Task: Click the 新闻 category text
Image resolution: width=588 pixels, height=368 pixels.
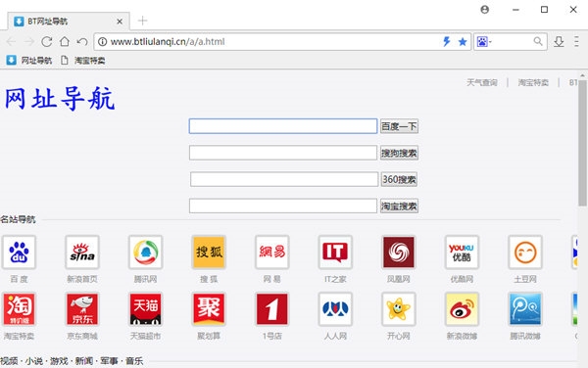Action: [x=84, y=361]
